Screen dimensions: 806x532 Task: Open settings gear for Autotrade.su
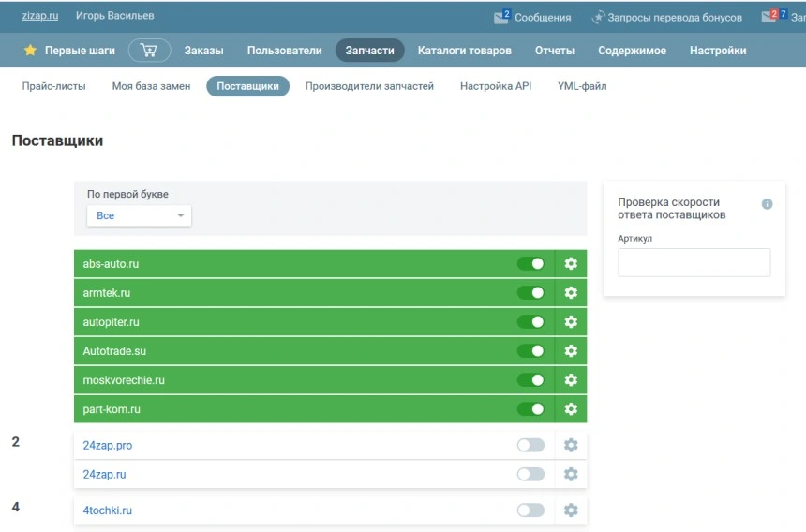(x=571, y=351)
